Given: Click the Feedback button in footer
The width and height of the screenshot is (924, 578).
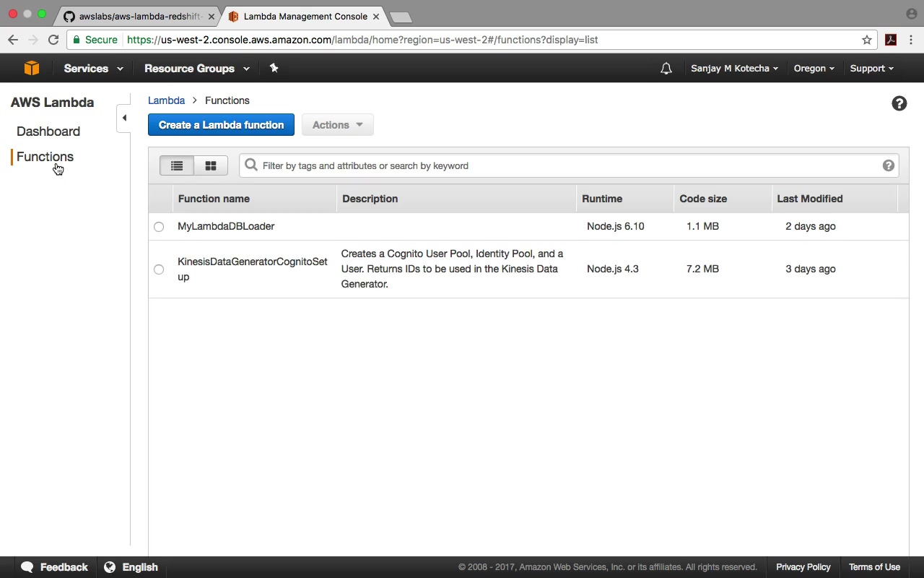Looking at the screenshot, I should click(55, 567).
